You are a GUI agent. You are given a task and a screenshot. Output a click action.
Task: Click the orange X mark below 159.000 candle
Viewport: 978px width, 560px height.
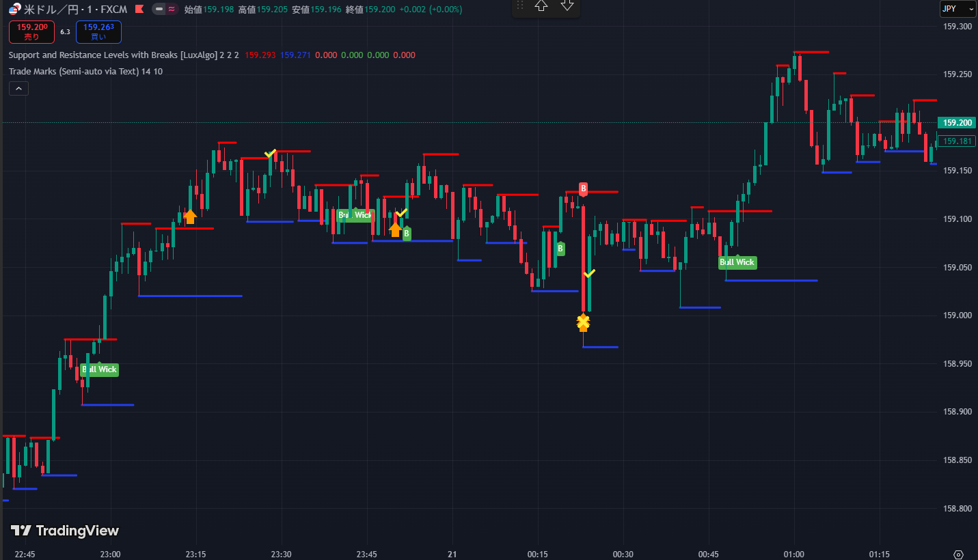click(583, 322)
